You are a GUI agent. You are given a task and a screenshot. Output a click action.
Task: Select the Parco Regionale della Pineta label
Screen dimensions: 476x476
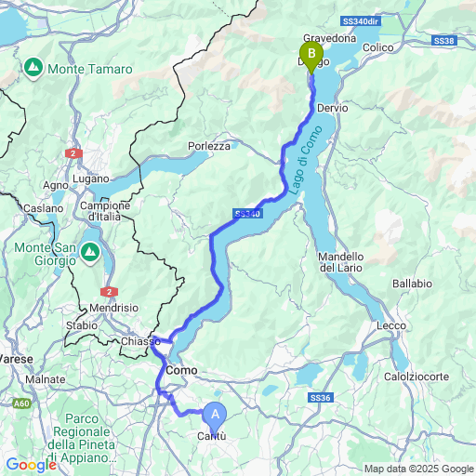coord(82,438)
